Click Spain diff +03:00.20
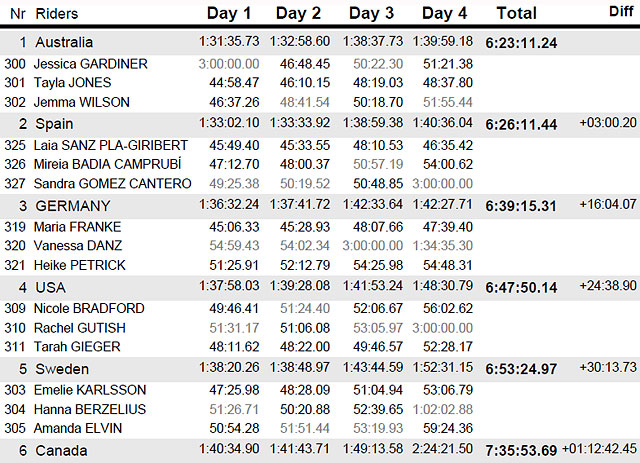Screen dimensions: 640x463 click(x=608, y=122)
